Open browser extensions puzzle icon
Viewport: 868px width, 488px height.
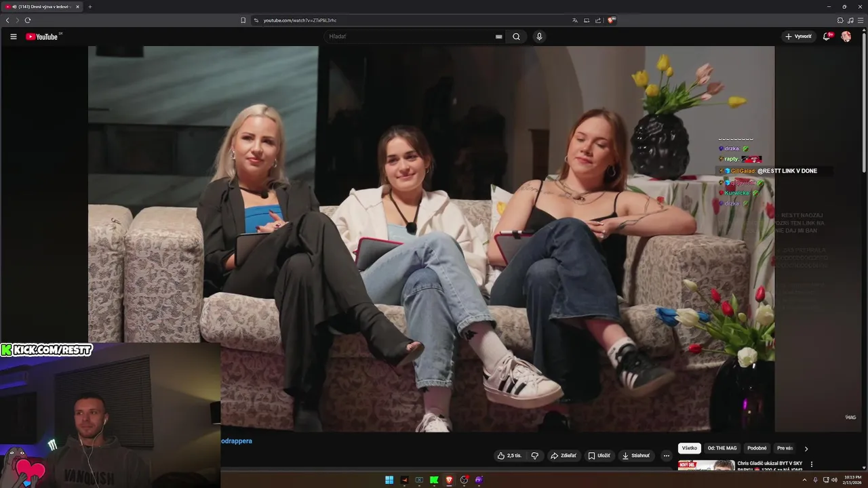coord(840,20)
